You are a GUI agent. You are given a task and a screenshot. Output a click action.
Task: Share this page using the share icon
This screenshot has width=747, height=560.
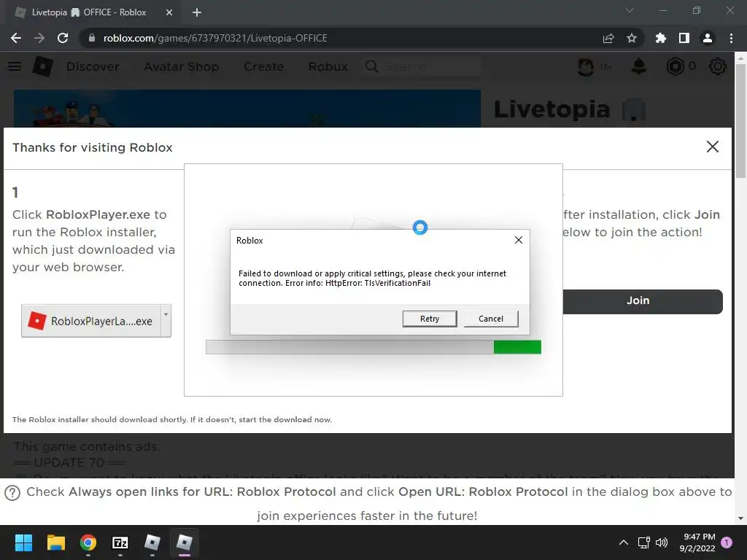tap(608, 38)
